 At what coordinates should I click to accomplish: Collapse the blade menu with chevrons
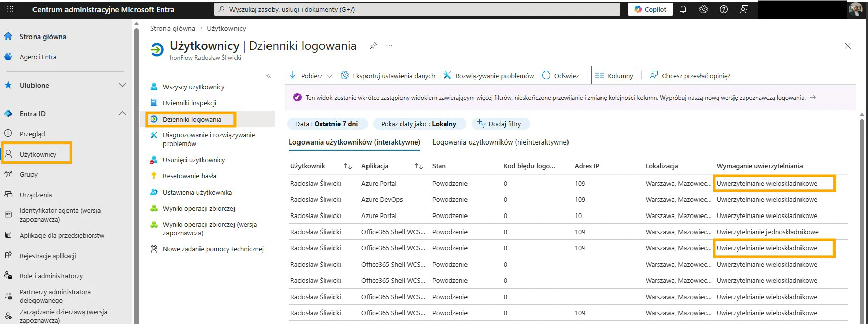tap(269, 76)
